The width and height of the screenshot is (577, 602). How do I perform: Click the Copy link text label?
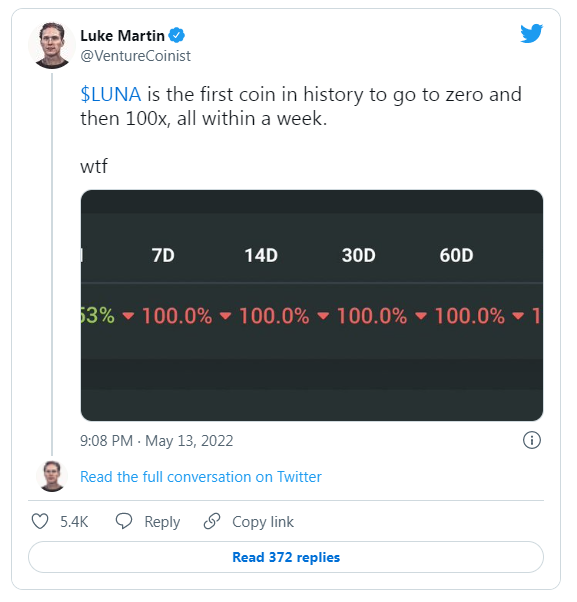(263, 522)
